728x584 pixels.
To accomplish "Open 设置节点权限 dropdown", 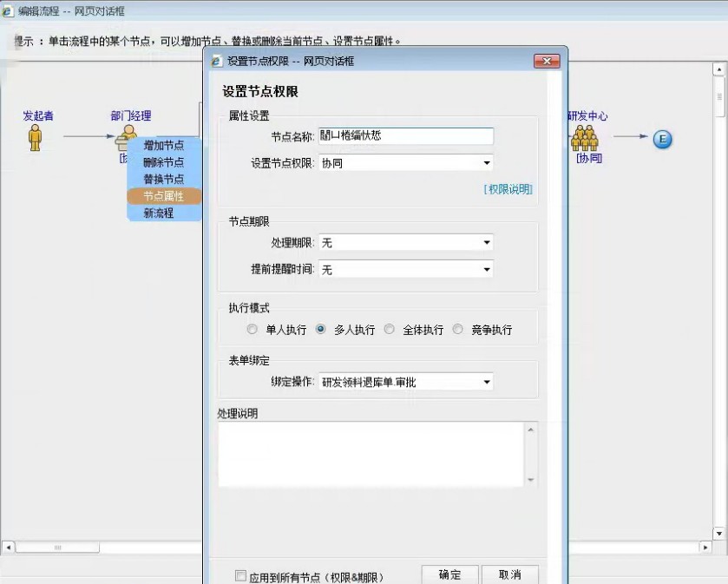I will 487,162.
